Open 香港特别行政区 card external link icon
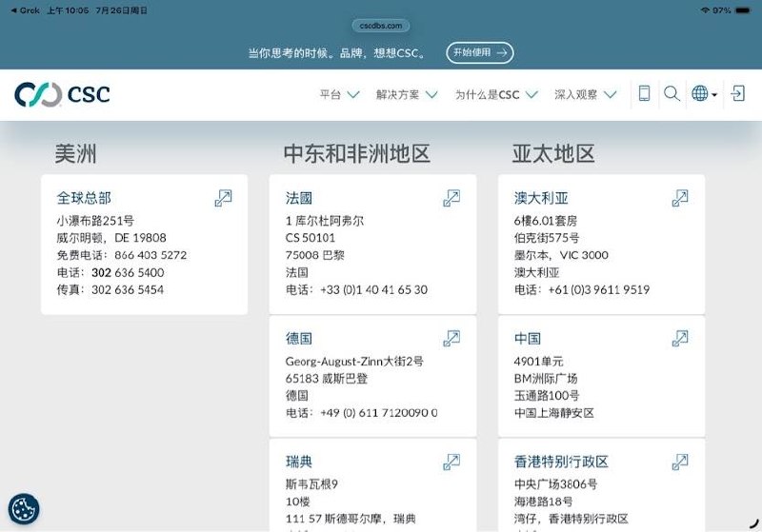This screenshot has width=762, height=532. pos(680,462)
